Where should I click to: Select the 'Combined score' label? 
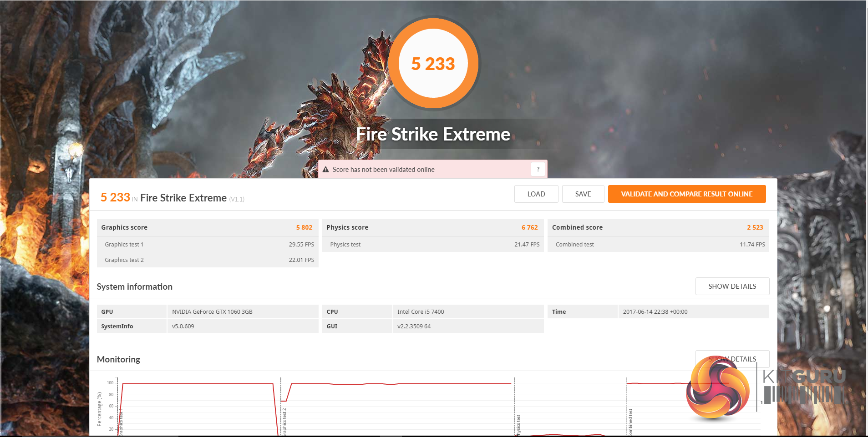[577, 227]
